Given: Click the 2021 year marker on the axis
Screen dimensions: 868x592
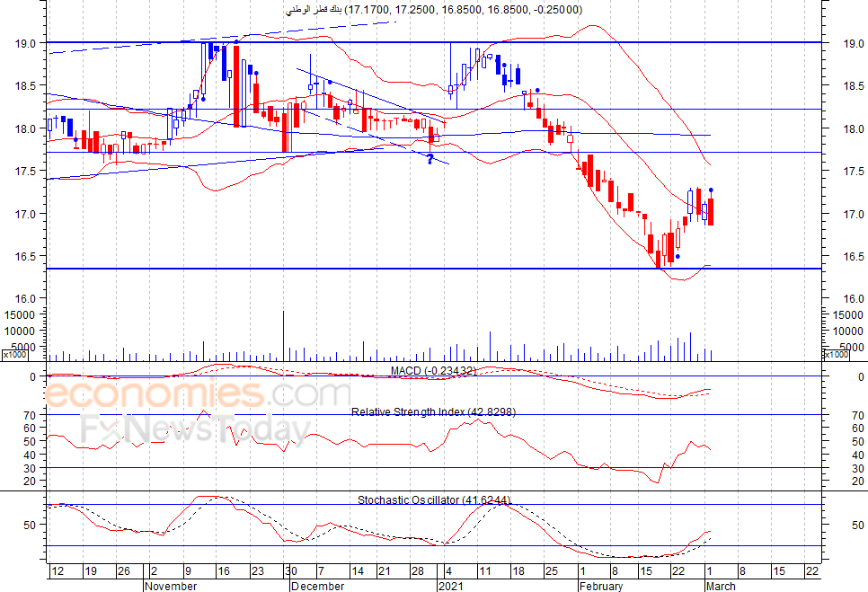Looking at the screenshot, I should coord(449,586).
